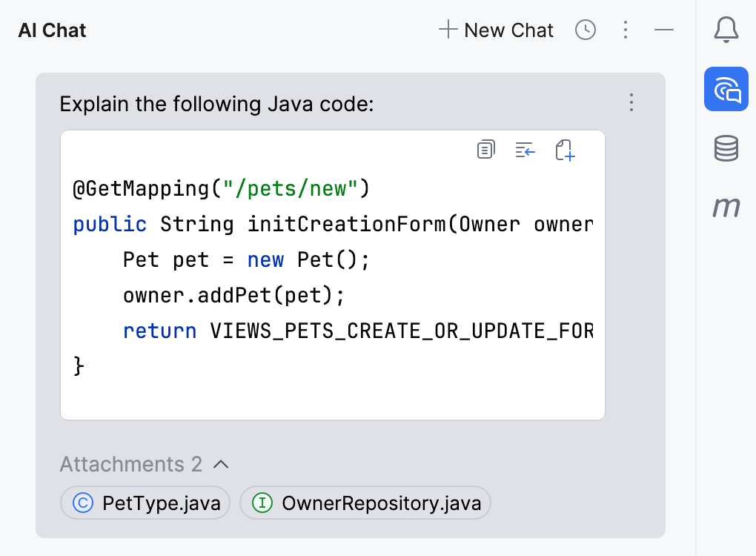Insert the snippet at caret
The height and width of the screenshot is (556, 756).
tap(525, 150)
